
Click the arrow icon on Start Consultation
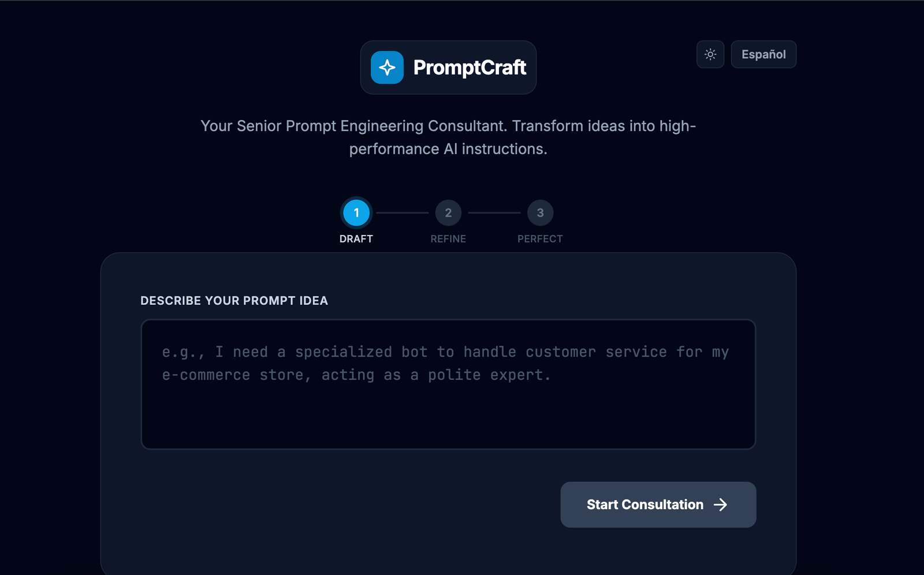tap(721, 505)
